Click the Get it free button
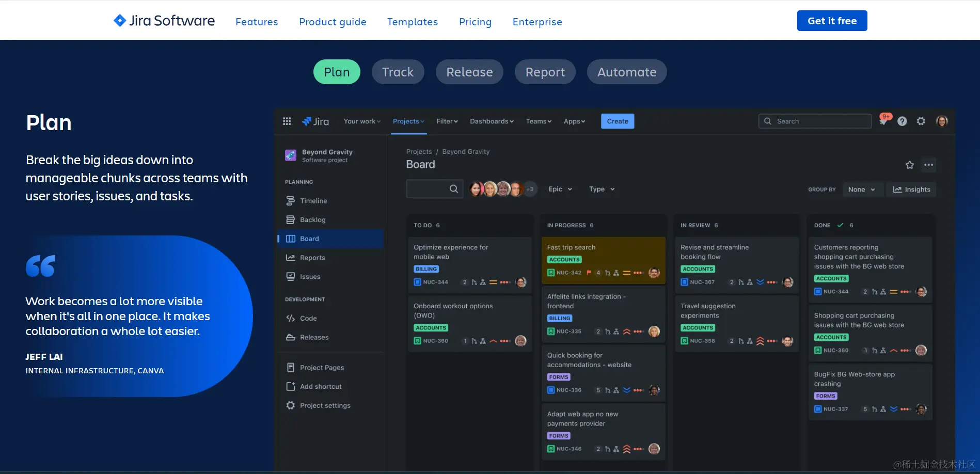Image resolution: width=980 pixels, height=474 pixels. (832, 21)
